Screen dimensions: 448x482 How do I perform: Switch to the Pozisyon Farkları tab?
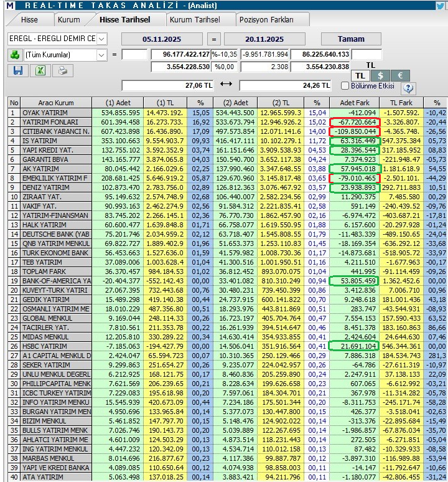click(274, 20)
